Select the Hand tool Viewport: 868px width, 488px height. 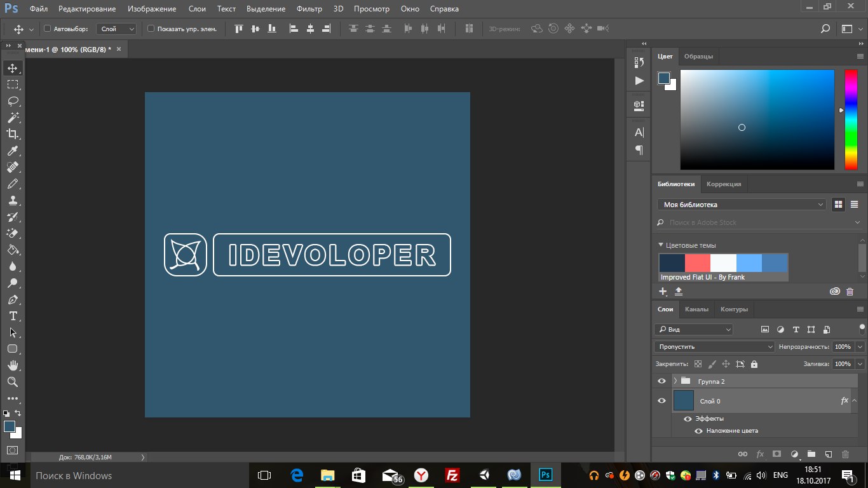13,365
